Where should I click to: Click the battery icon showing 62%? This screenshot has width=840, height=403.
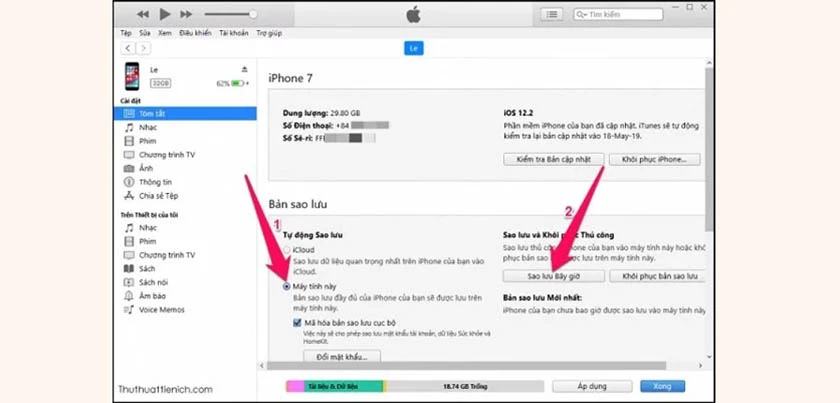pos(238,84)
